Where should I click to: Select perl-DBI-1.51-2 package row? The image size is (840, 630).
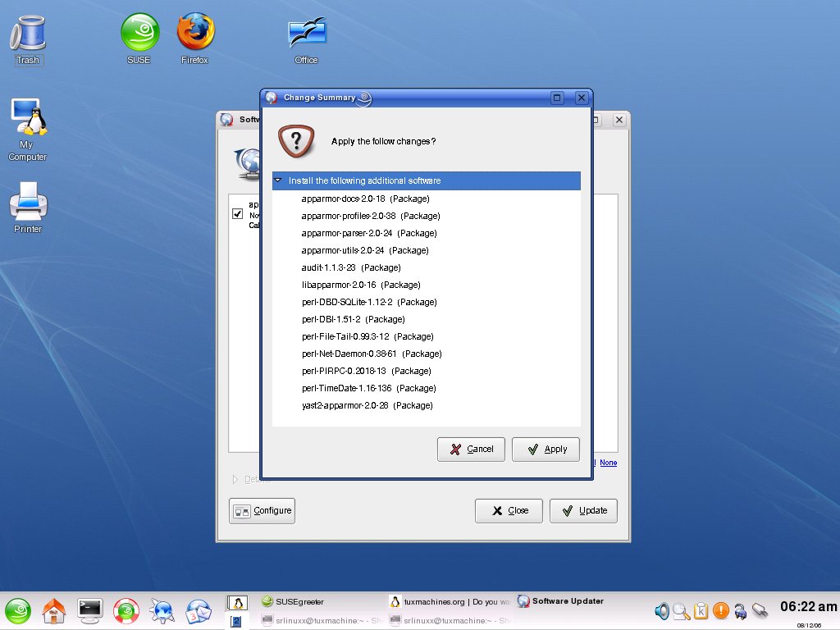click(x=426, y=319)
